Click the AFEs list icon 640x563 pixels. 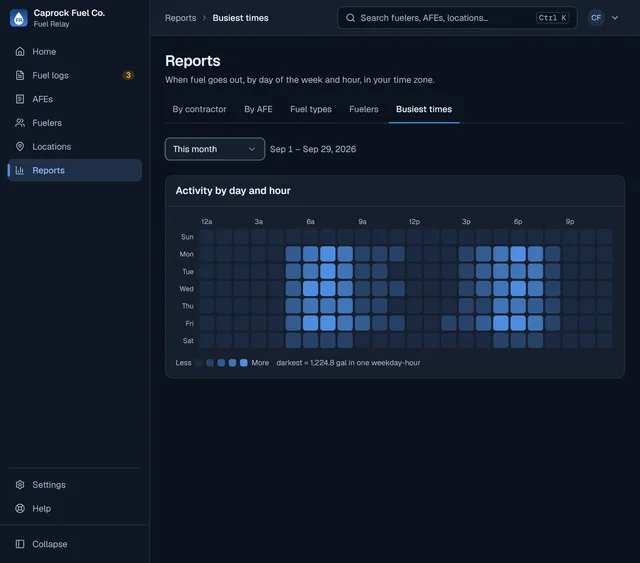[x=20, y=99]
